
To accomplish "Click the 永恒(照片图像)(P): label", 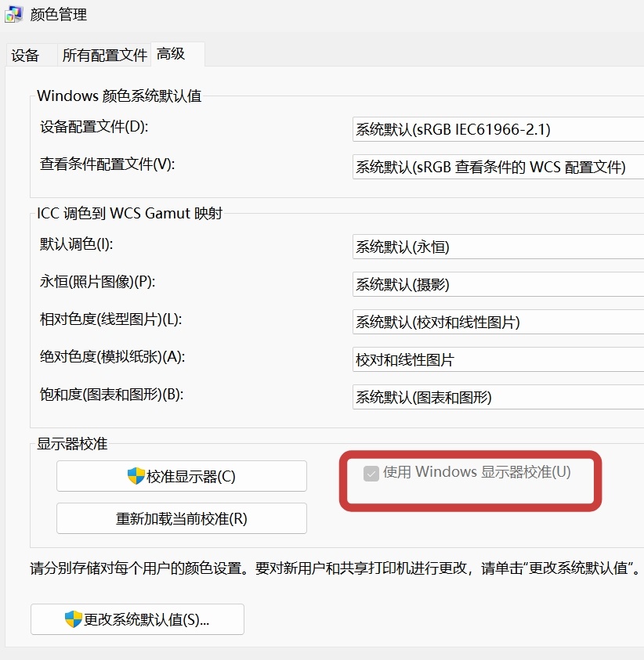I will coord(97,282).
